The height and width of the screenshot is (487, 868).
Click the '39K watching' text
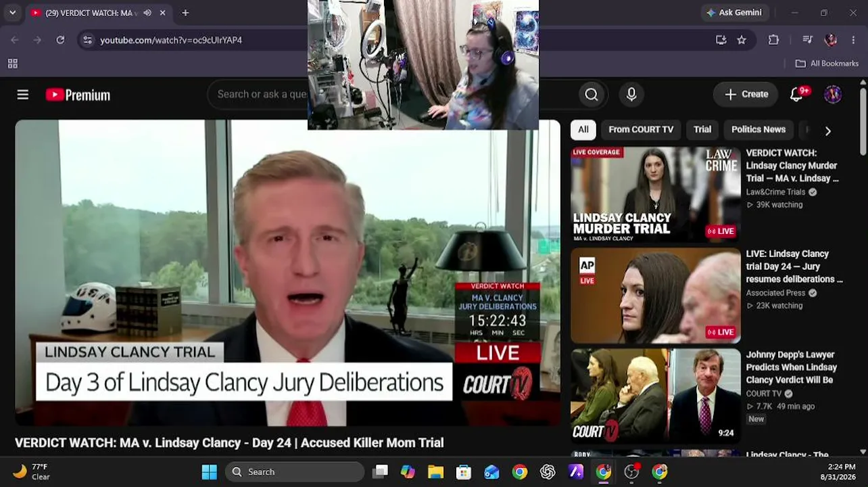click(779, 205)
